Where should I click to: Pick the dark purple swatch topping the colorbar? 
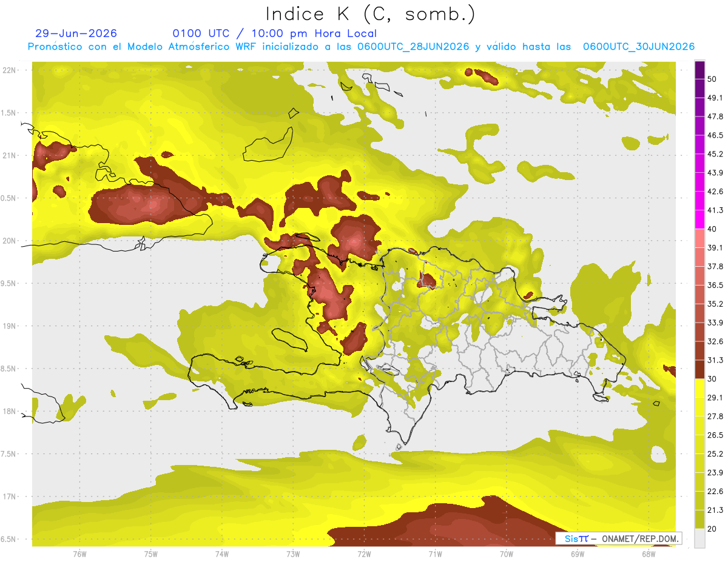[x=700, y=70]
